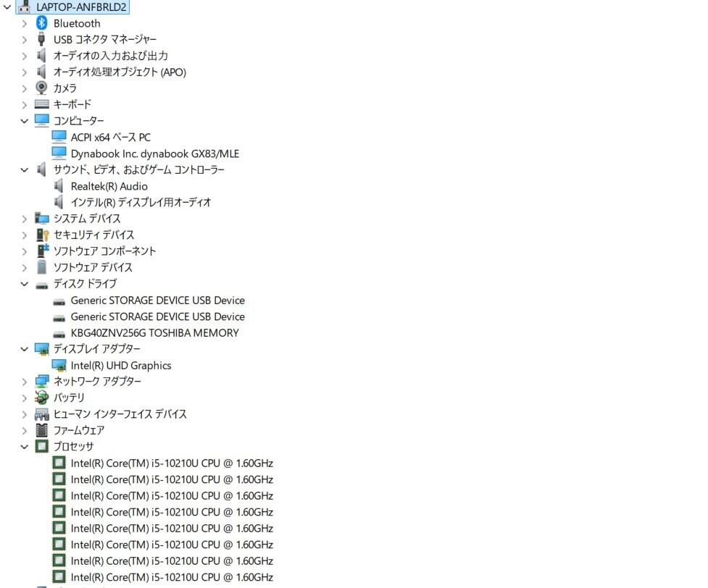The height and width of the screenshot is (588, 708).
Task: Select the オーディオ処理オブジェクト (APO) label
Action: pos(120,72)
